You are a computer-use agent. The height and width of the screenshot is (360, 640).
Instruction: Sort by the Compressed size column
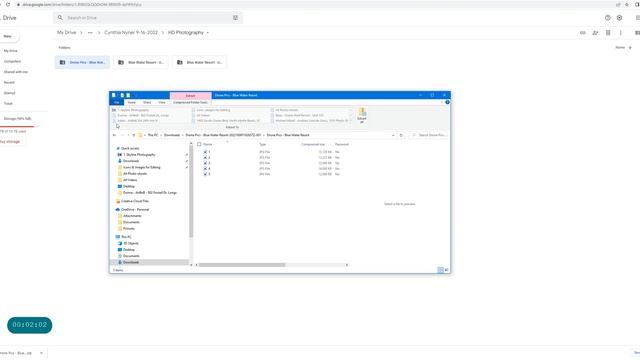pos(313,144)
